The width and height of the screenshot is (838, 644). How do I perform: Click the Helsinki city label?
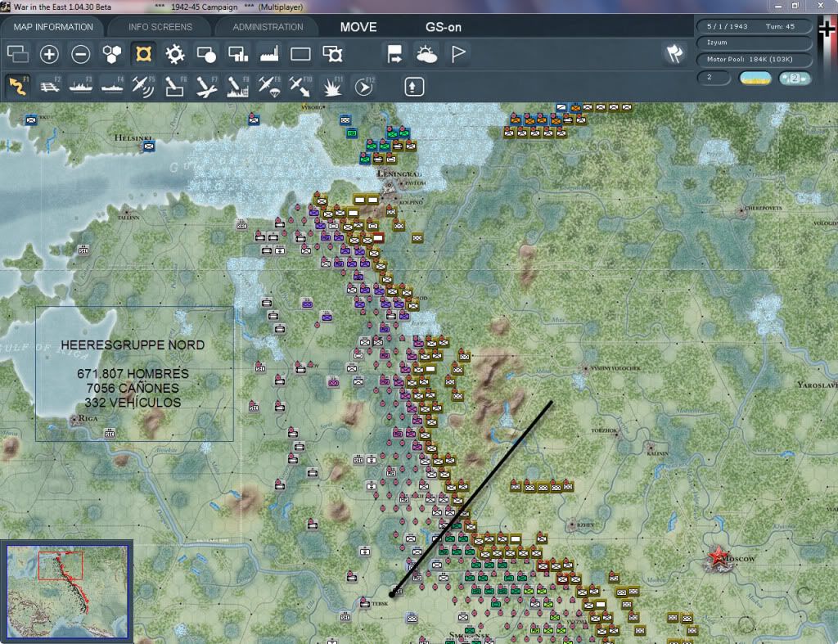point(133,138)
